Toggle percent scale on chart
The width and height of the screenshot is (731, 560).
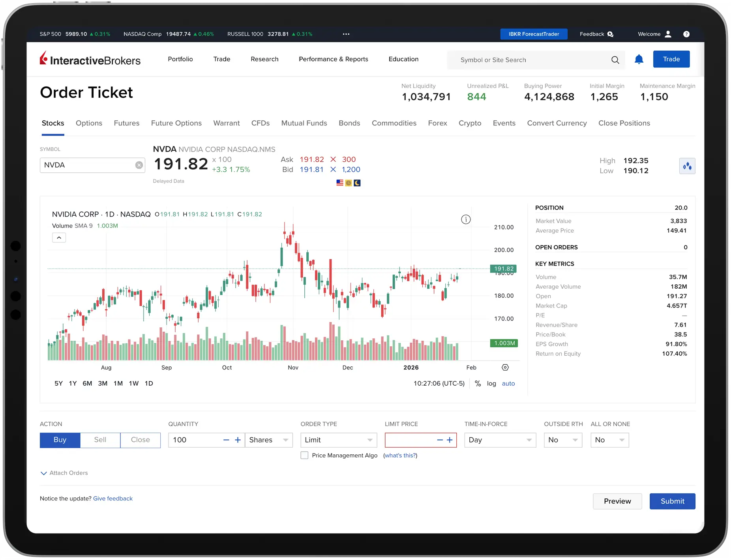pyautogui.click(x=478, y=384)
